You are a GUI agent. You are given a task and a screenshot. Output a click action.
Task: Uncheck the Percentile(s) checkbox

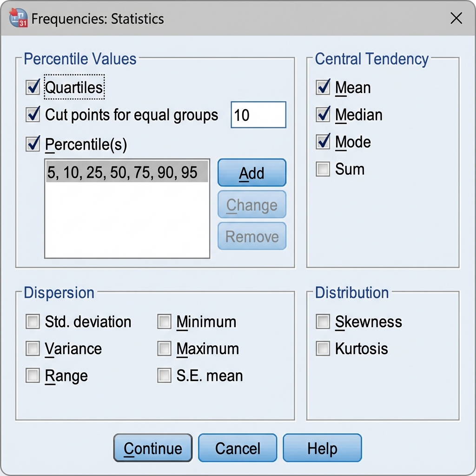coord(33,145)
